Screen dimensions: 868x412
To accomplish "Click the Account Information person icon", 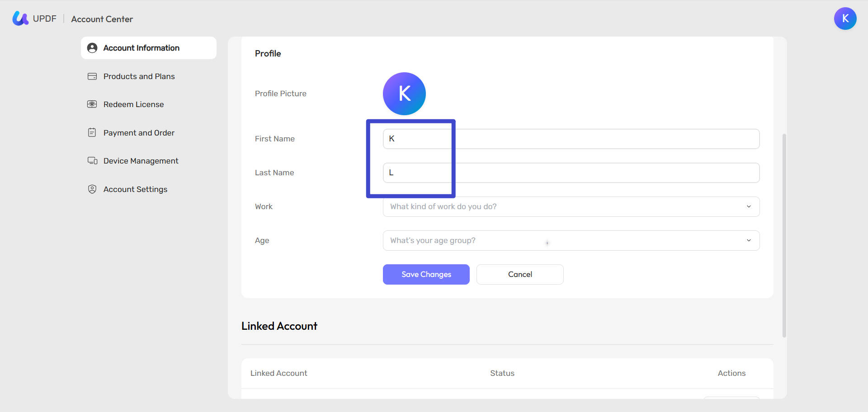I will 92,48.
